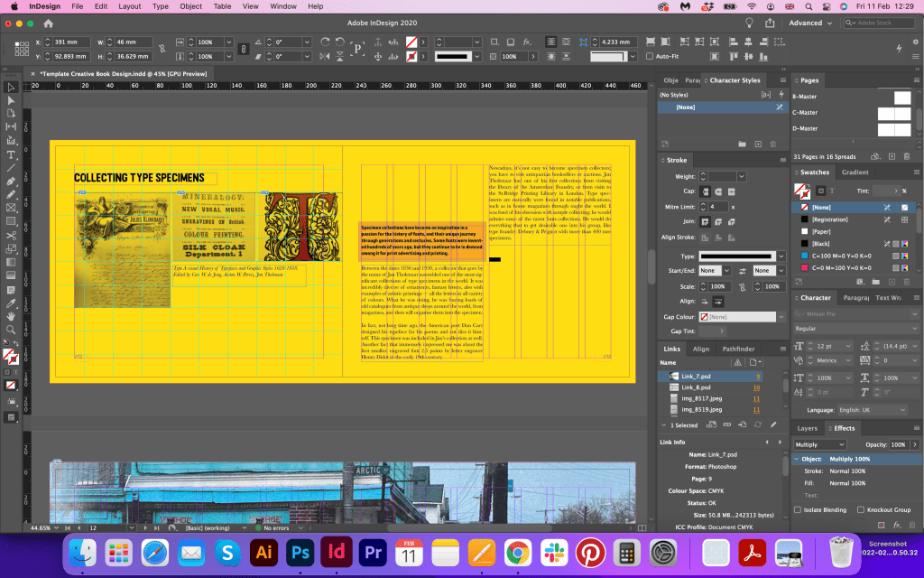The image size is (924, 578).
Task: Open Photoshop from the Dock
Action: pyautogui.click(x=301, y=550)
